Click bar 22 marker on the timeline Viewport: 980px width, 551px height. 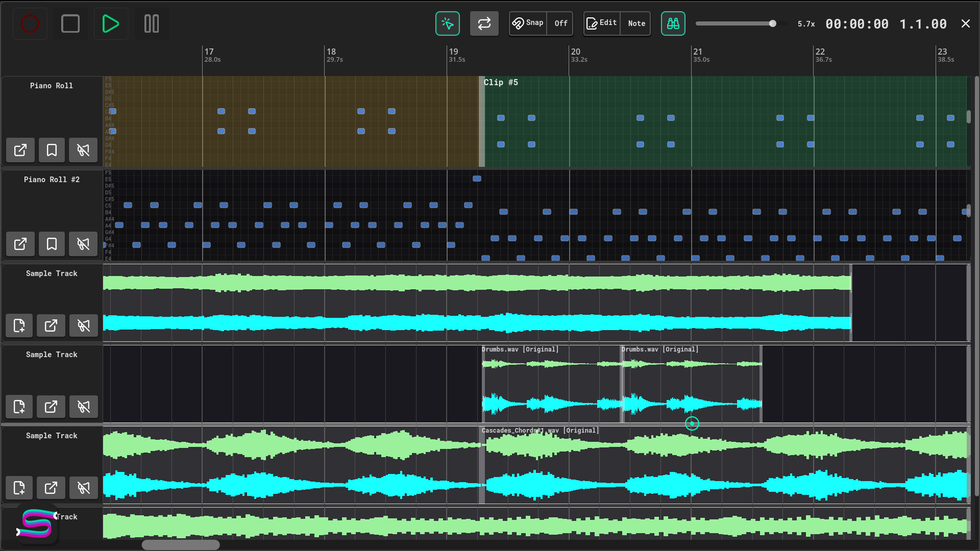(x=820, y=52)
